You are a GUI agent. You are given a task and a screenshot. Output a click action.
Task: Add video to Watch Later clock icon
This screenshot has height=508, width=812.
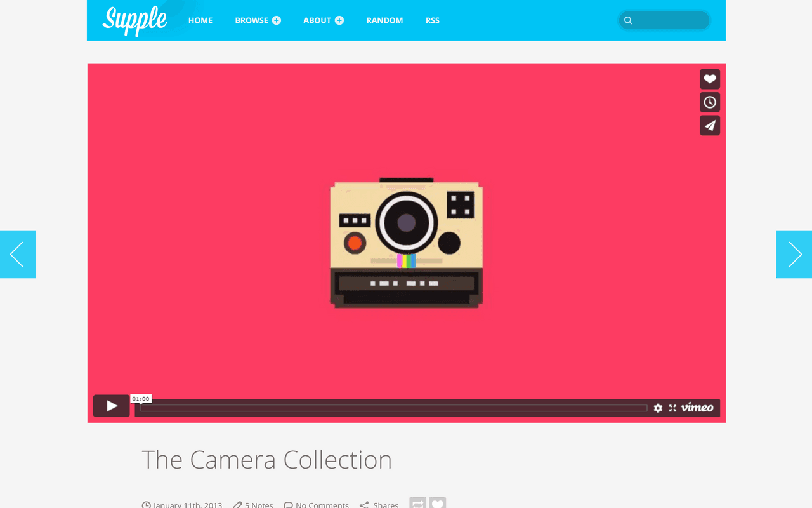(710, 102)
